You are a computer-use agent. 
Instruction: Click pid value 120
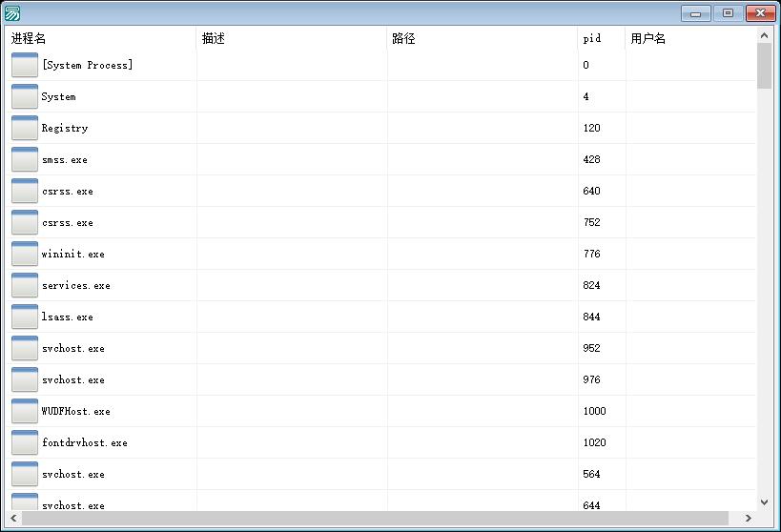(592, 128)
